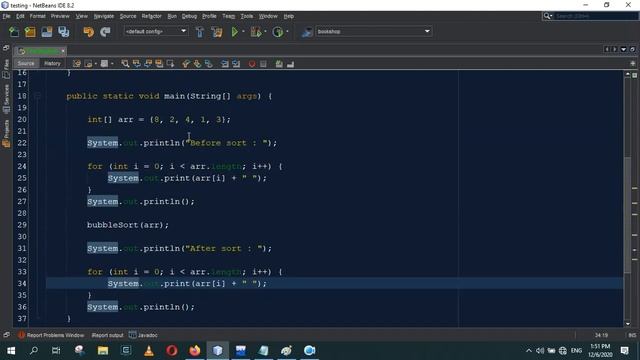Click the Redo toolbar icon
This screenshot has height=360, width=640.
point(105,31)
